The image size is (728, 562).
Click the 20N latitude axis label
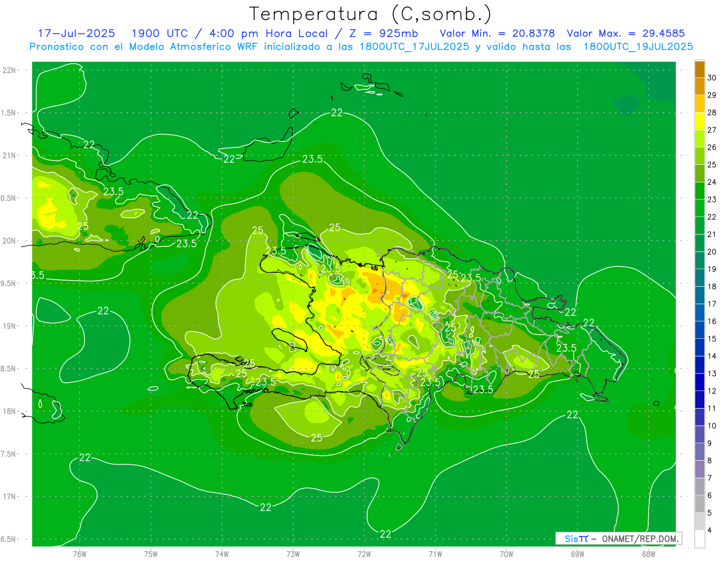click(10, 241)
